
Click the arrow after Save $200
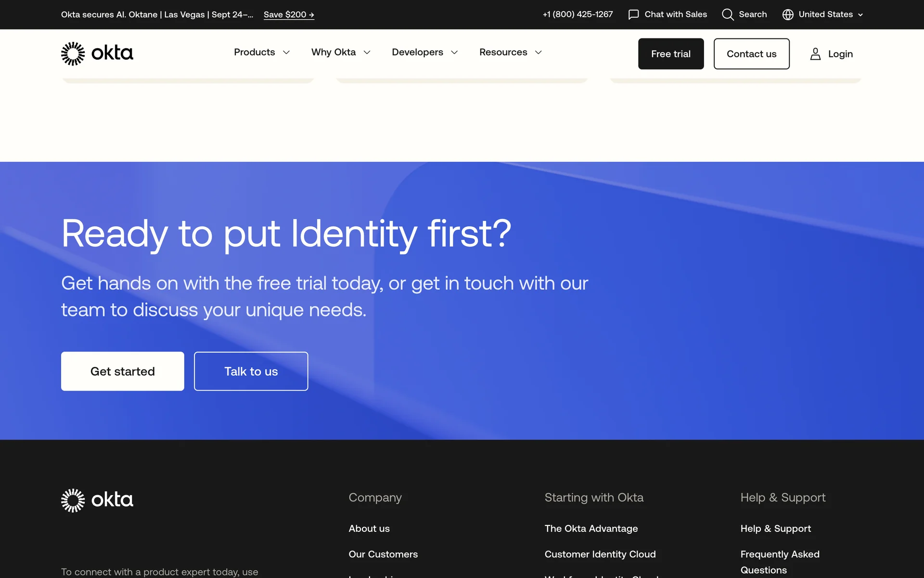[311, 15]
